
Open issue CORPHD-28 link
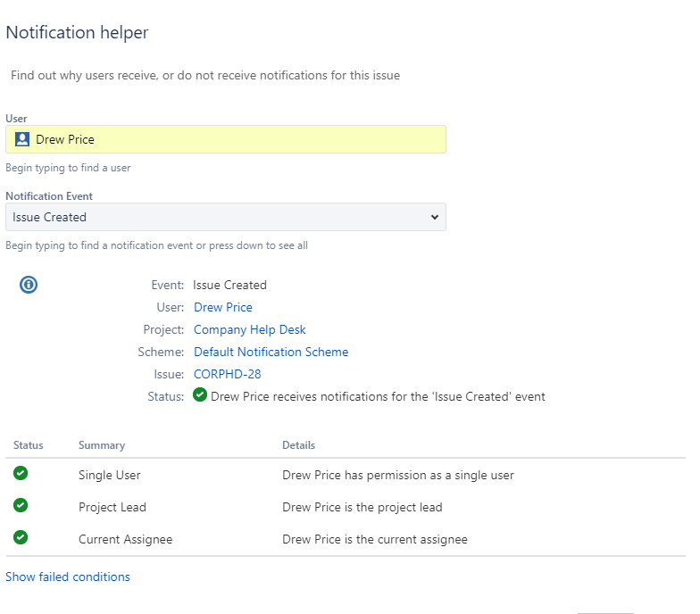(228, 374)
